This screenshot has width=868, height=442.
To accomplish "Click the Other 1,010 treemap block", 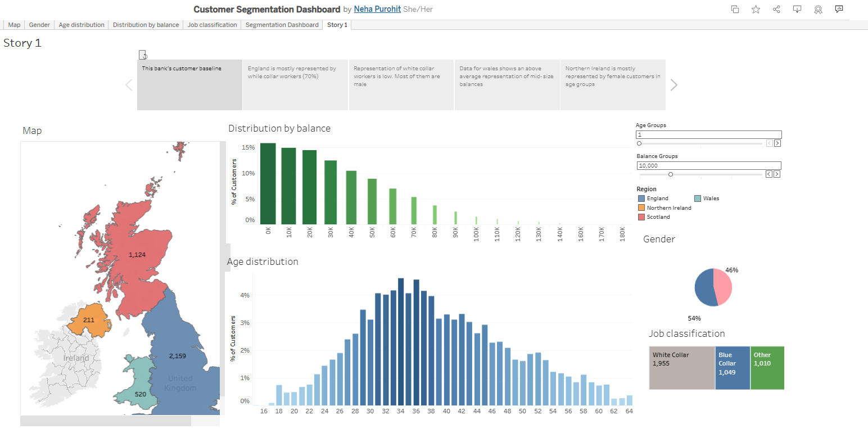I will [767, 368].
